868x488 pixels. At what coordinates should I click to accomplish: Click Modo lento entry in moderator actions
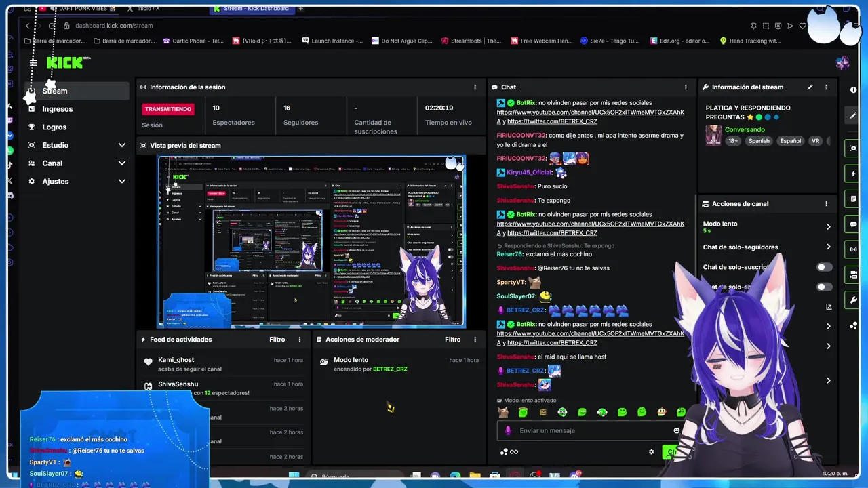(x=399, y=364)
